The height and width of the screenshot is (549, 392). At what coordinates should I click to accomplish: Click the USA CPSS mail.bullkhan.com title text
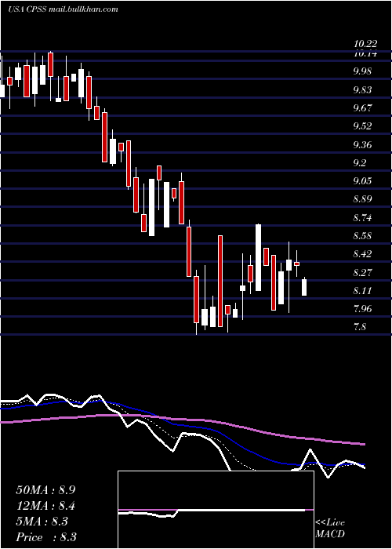[x=63, y=9]
